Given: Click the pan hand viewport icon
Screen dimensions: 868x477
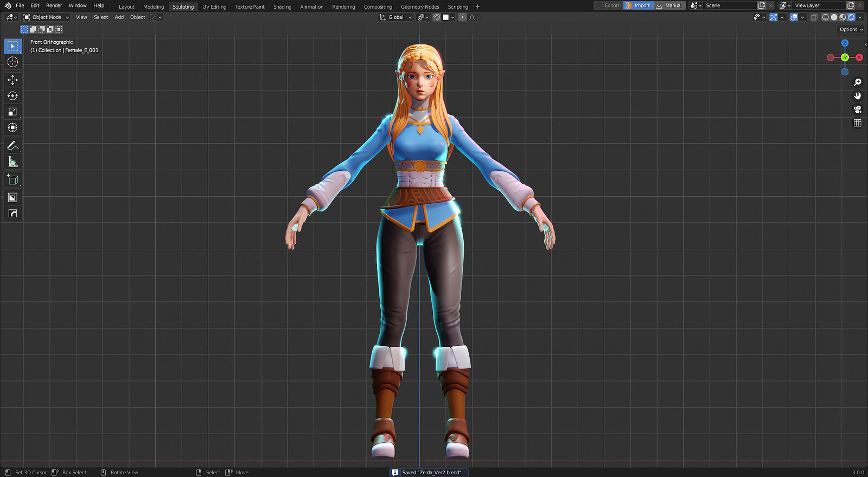Looking at the screenshot, I should click(x=858, y=96).
